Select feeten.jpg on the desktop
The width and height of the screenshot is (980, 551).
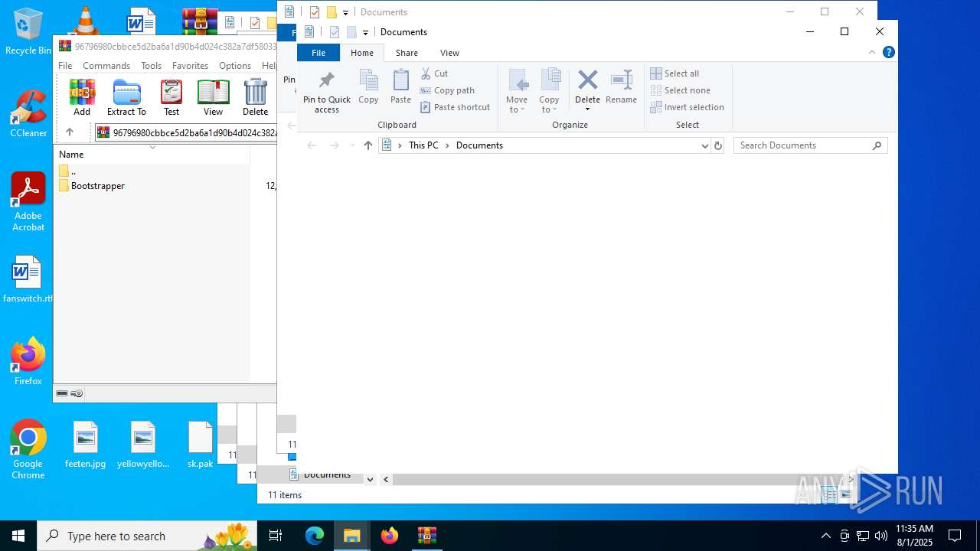point(86,445)
